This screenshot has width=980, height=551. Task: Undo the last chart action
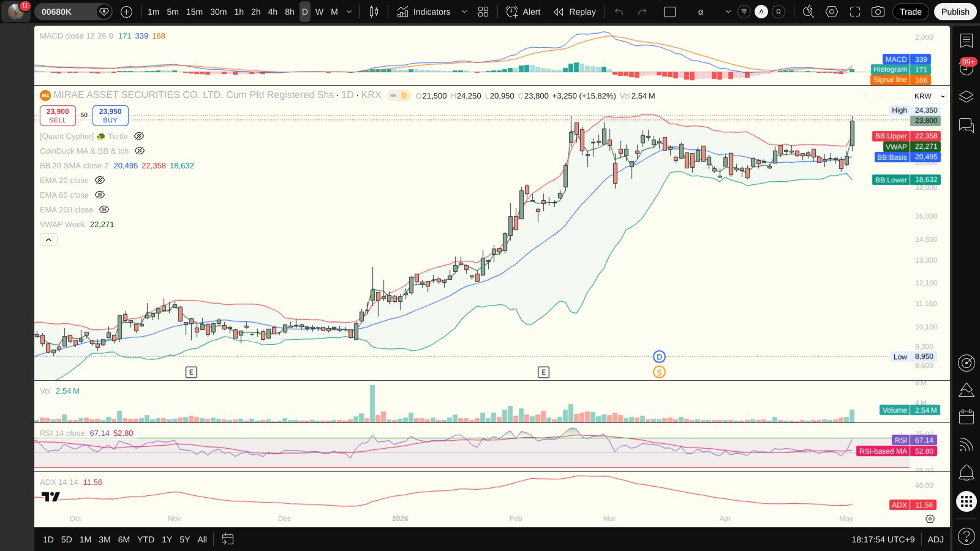[x=619, y=12]
